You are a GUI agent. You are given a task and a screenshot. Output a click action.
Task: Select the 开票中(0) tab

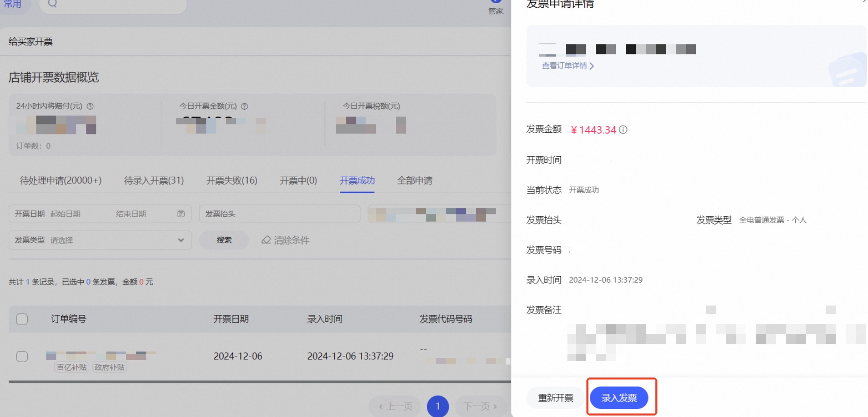tap(299, 181)
